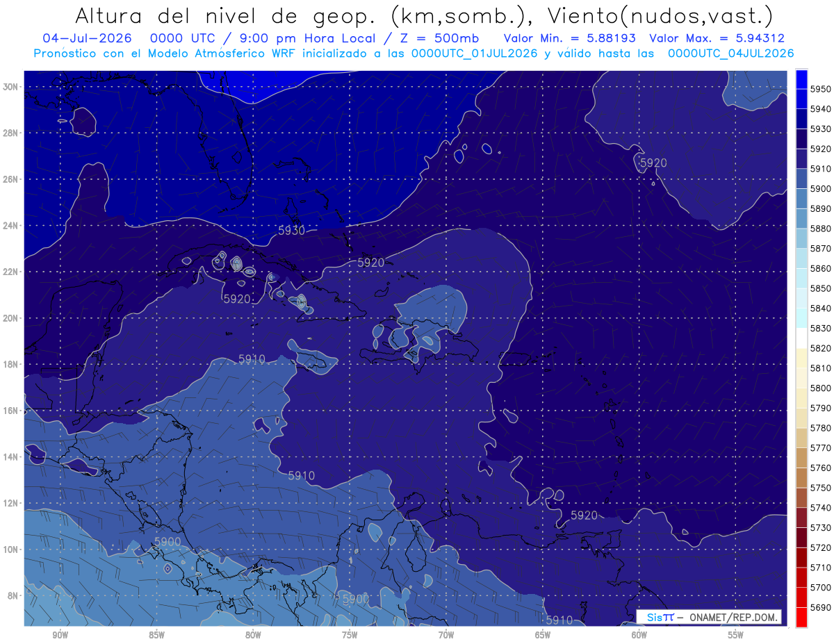The image size is (834, 644).
Task: Click the date text '04-Jul-2026'
Action: (x=85, y=38)
